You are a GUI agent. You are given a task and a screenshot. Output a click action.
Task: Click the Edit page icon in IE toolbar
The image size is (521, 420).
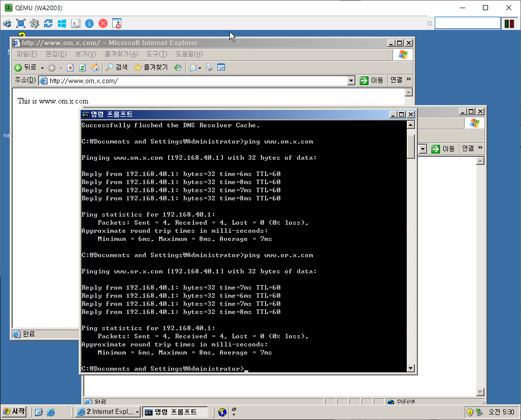tap(221, 67)
